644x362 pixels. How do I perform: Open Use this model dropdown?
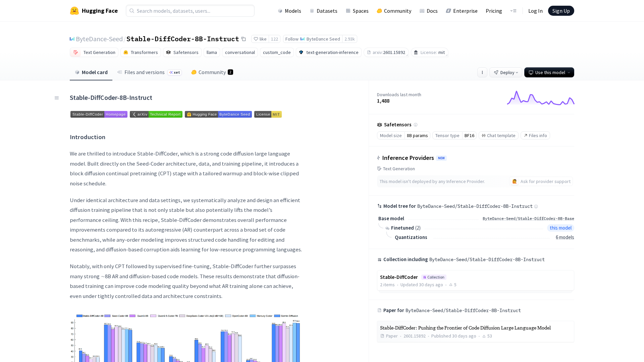pos(549,72)
